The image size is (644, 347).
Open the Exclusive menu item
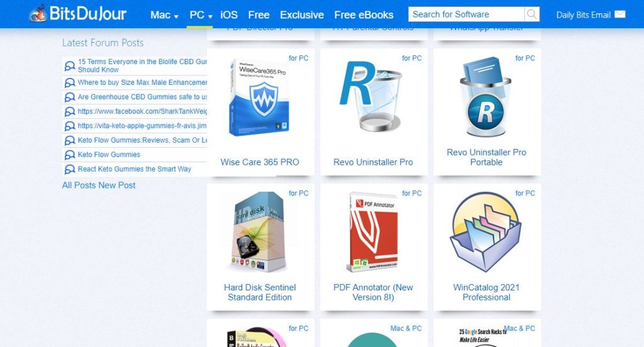click(x=302, y=15)
